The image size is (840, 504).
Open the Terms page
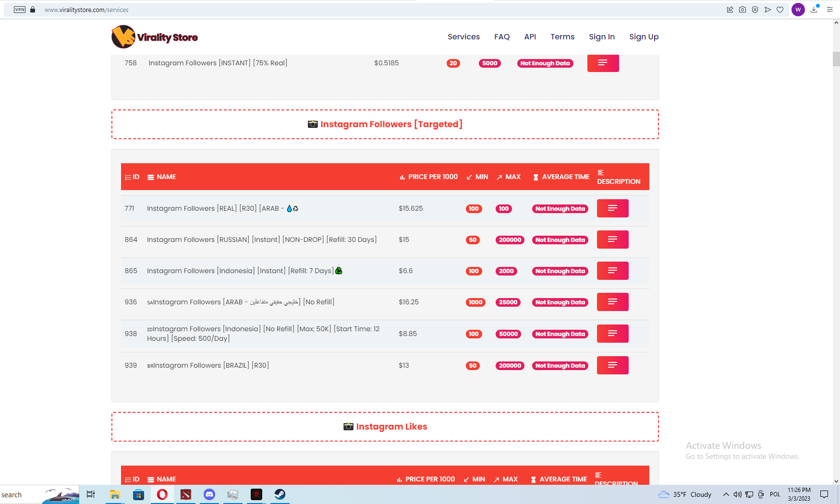click(x=562, y=37)
